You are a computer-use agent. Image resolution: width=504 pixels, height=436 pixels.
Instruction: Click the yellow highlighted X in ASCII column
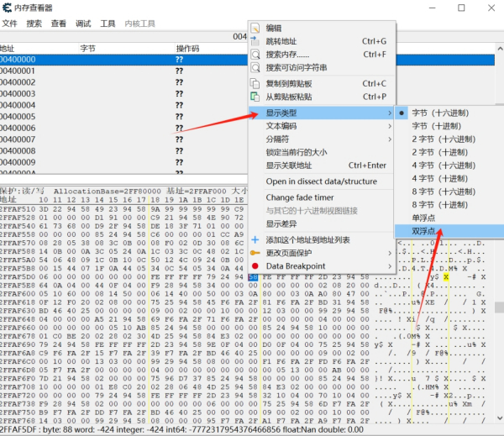pos(446,277)
